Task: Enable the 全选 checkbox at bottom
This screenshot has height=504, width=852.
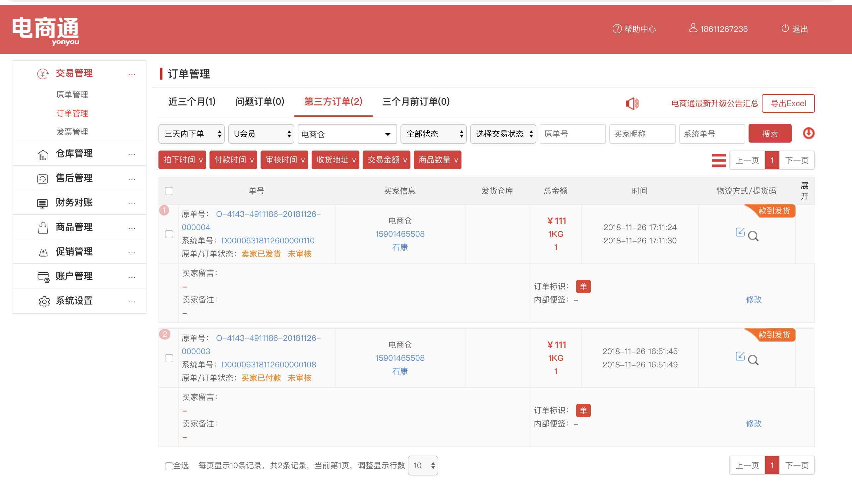Action: (168, 466)
